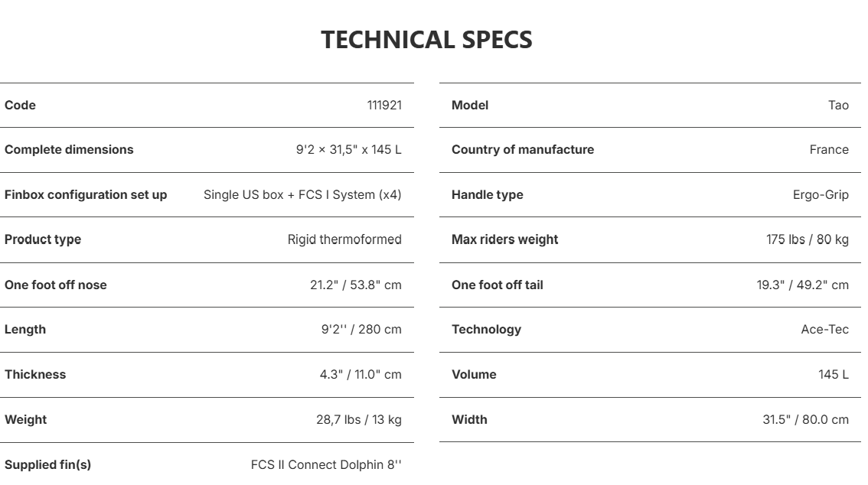Click the Max riders weight value
The image size is (868, 485).
807,239
